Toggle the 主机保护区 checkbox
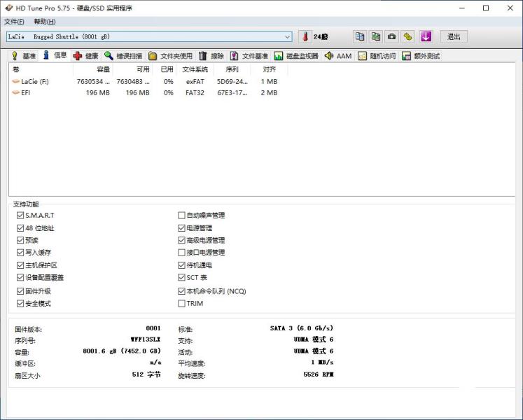 point(20,265)
